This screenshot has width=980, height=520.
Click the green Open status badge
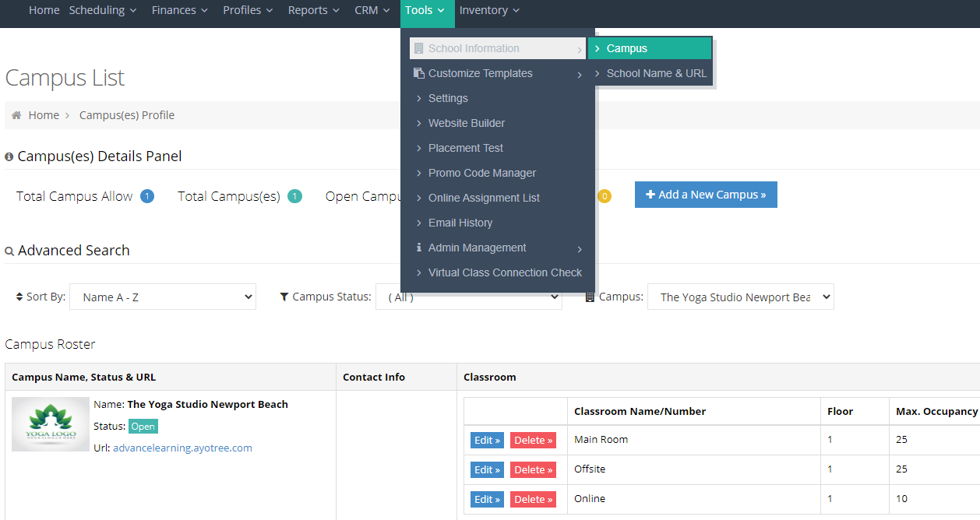[x=143, y=427]
